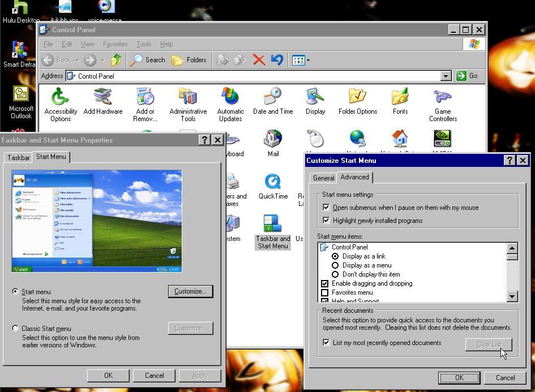Toggle the Folders pane button
Viewport: 535px width, 392px height.
pos(189,60)
